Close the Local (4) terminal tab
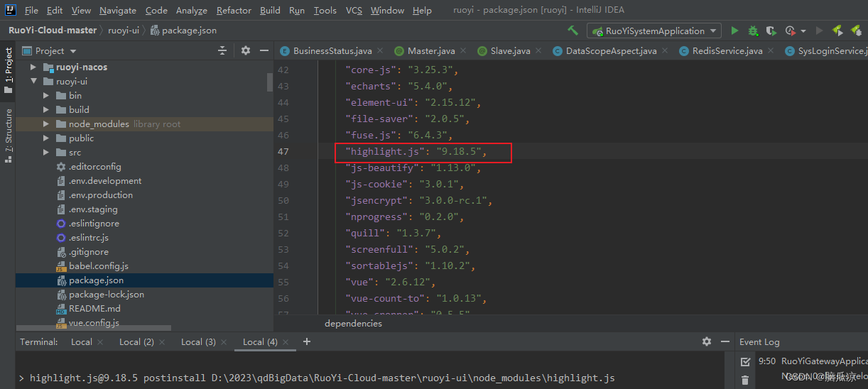Viewport: 868px width, 389px height. (x=286, y=342)
